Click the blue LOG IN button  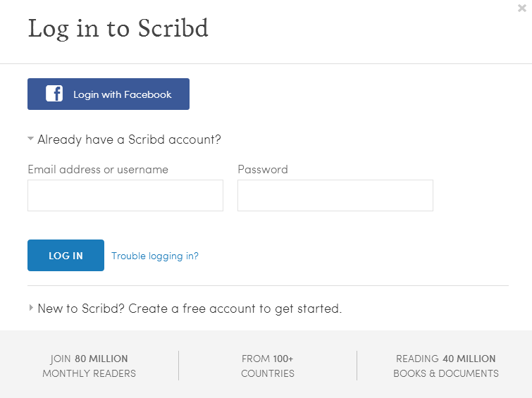[x=66, y=255]
